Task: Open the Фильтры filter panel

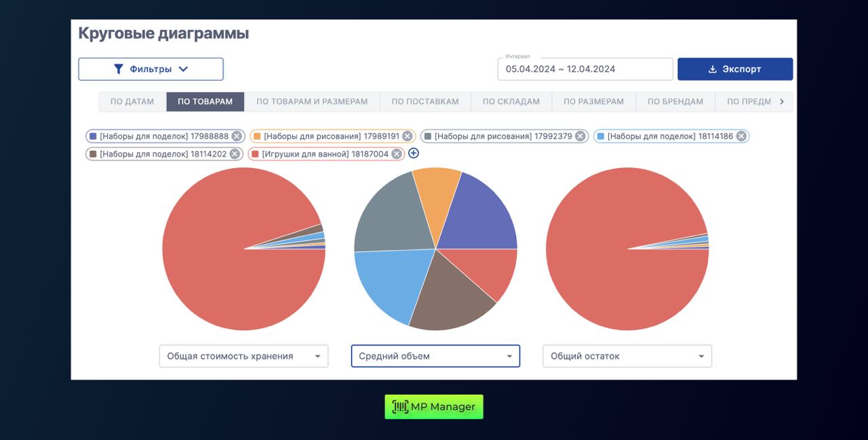Action: point(151,69)
